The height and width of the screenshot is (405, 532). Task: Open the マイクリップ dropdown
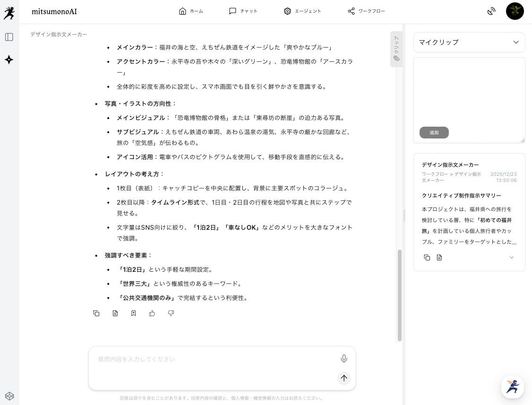469,42
